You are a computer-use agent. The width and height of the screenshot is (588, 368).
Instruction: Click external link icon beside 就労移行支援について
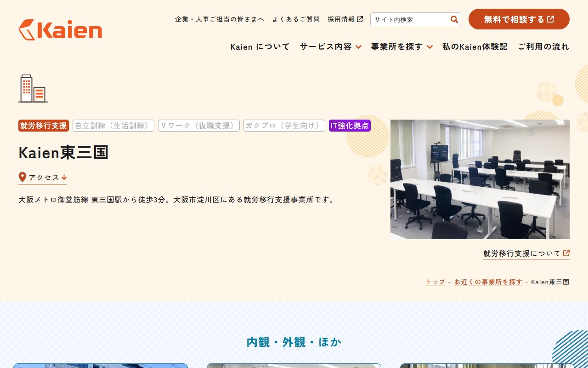[x=566, y=253]
